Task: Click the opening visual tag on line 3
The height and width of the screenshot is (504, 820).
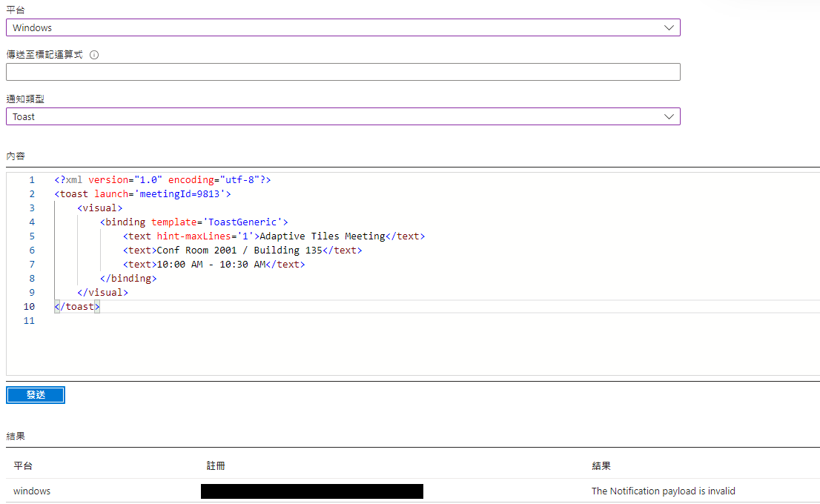Action: point(100,208)
